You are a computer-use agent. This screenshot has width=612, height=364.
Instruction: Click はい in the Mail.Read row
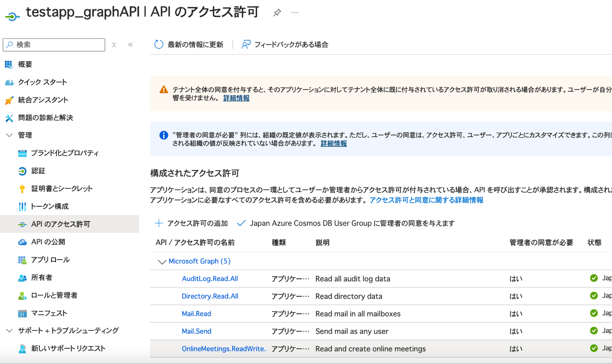516,314
